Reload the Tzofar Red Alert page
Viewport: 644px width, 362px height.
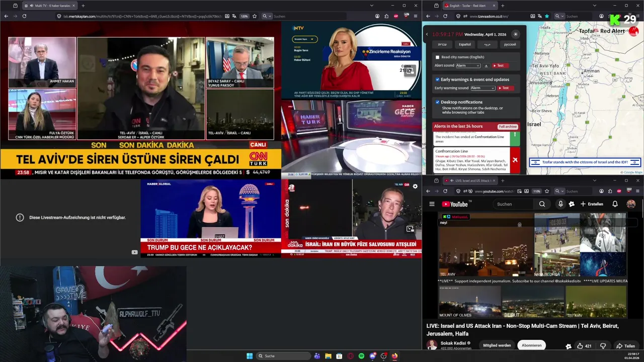[445, 16]
